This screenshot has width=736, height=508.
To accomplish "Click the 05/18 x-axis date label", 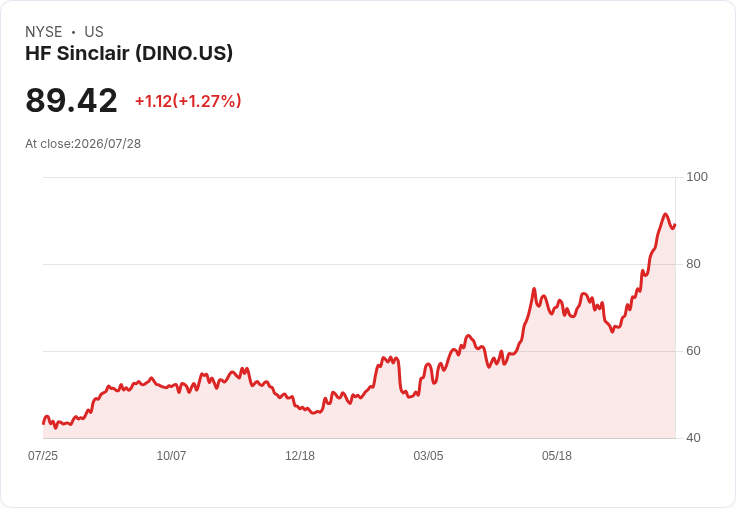I will click(557, 455).
